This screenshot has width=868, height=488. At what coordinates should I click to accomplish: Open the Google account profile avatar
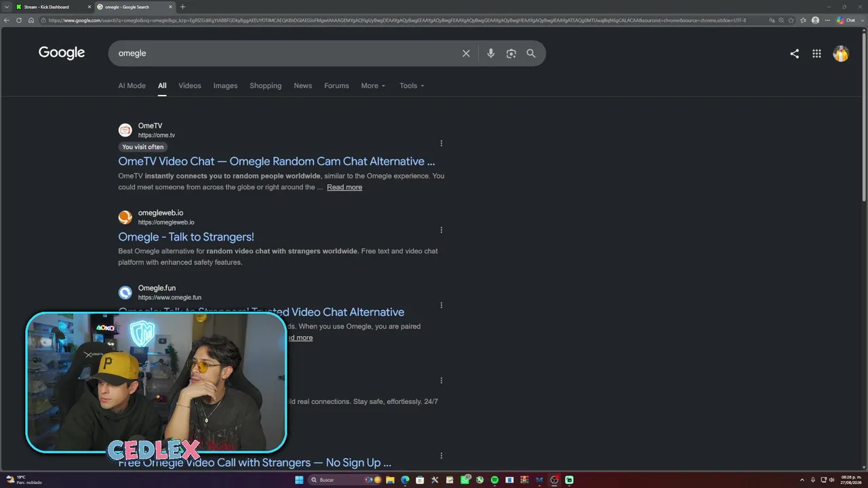click(841, 54)
